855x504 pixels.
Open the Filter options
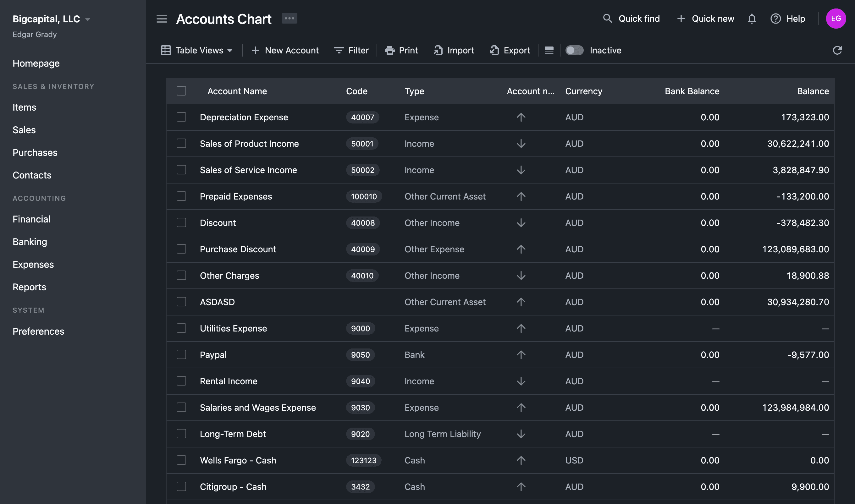351,50
